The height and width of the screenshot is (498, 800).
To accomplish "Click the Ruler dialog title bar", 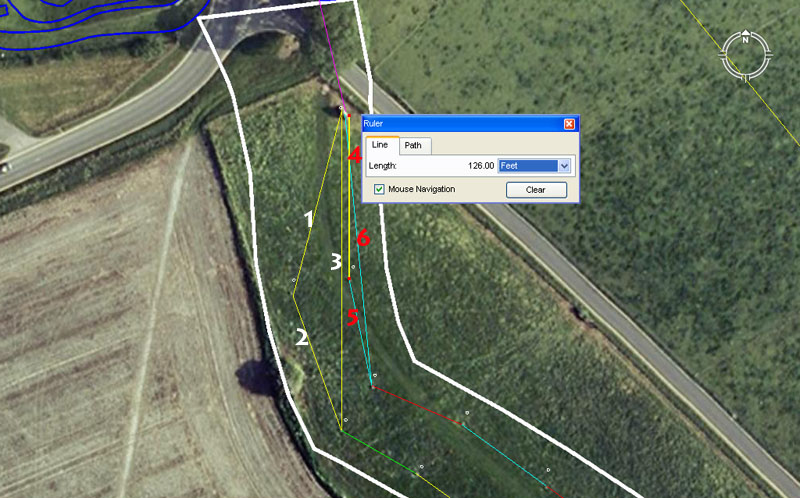I will pos(470,123).
